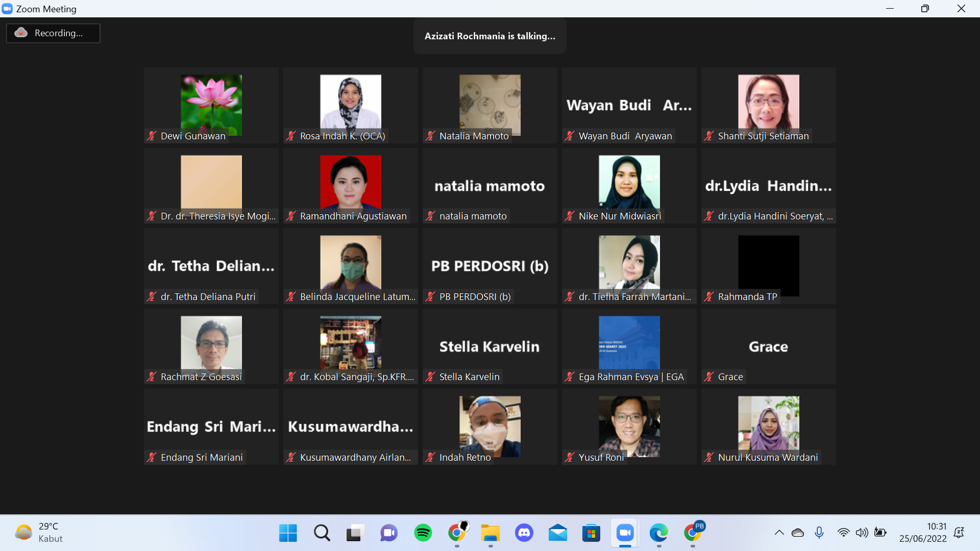Select Rosa Indah K. (OCA) video tile

point(351,105)
